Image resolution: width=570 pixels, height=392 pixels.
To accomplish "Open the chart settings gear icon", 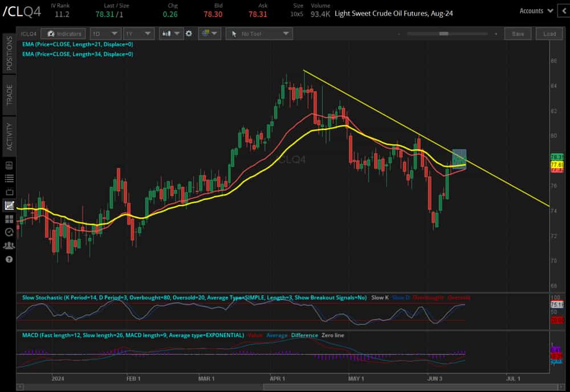I will pos(189,34).
